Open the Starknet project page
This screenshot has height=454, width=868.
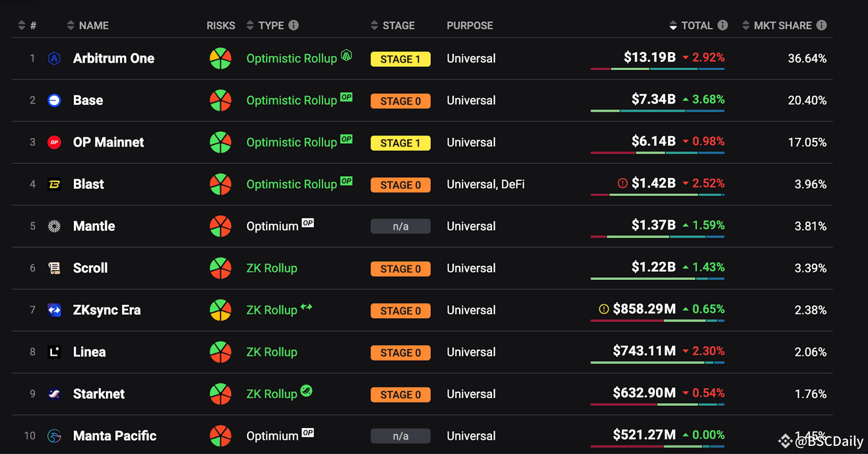99,394
